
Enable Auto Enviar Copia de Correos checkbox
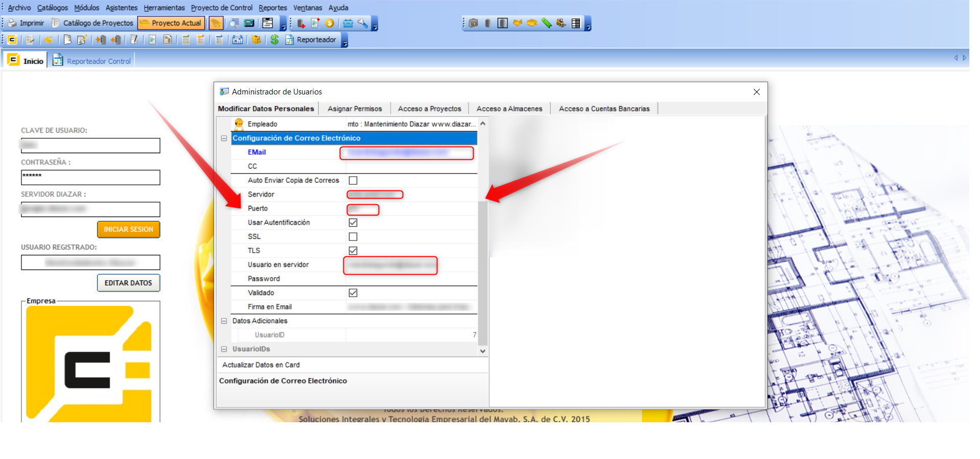353,181
